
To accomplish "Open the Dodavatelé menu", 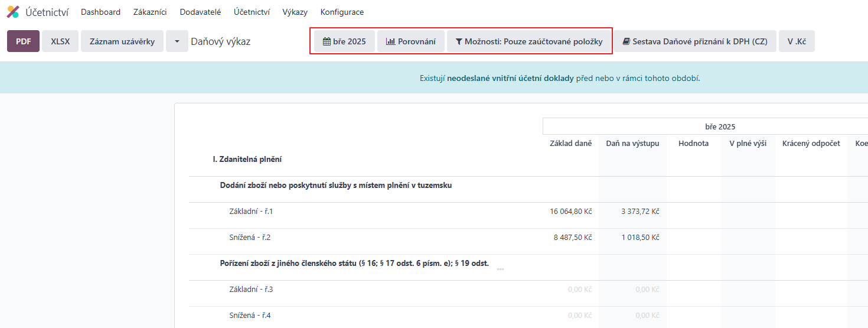I will [x=200, y=12].
